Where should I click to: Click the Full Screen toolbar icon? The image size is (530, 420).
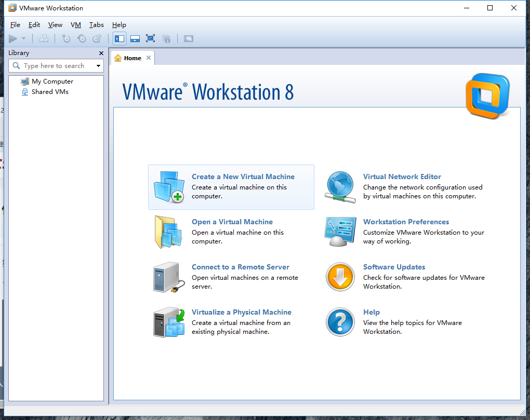[150, 39]
